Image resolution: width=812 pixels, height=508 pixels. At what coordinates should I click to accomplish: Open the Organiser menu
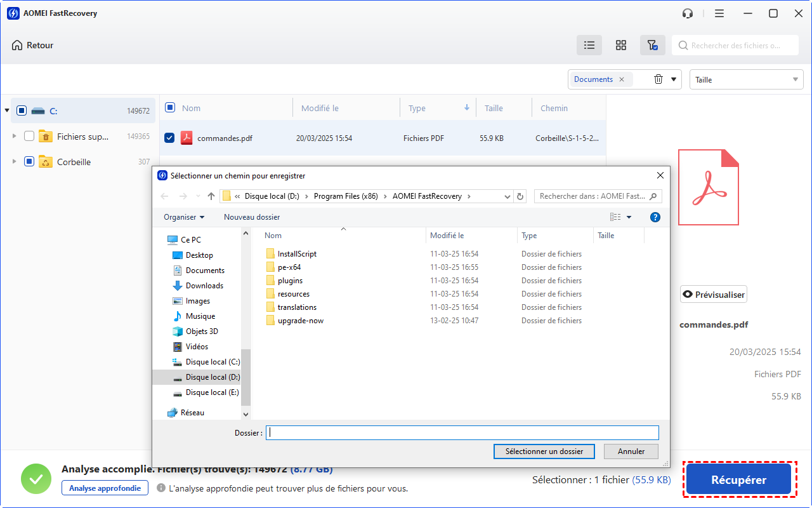click(184, 217)
